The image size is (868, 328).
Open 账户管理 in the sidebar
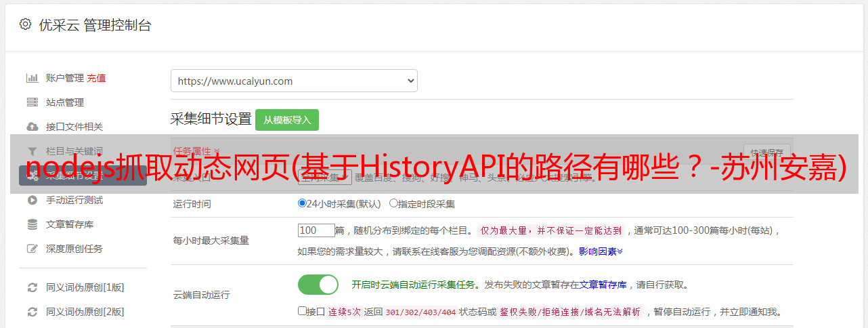(65, 78)
